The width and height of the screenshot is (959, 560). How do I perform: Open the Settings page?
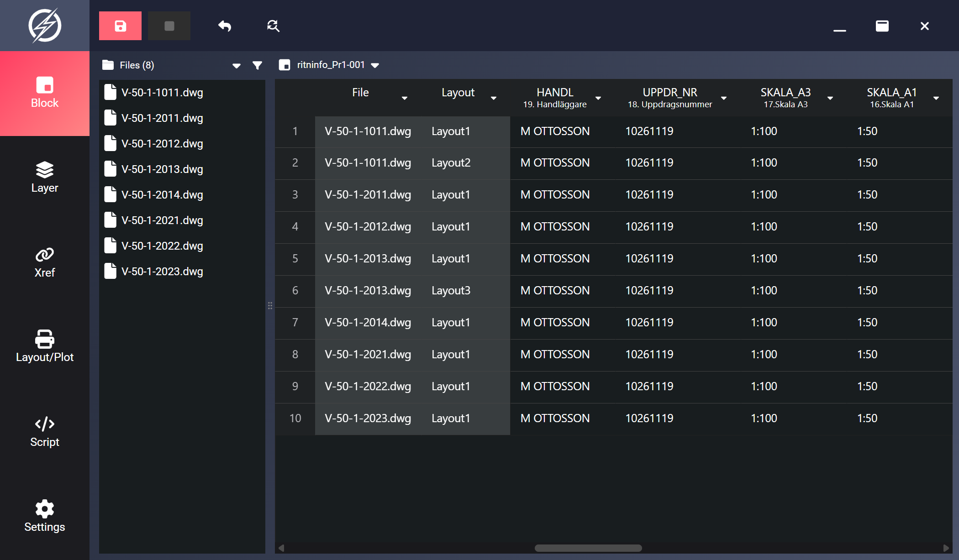click(x=45, y=516)
